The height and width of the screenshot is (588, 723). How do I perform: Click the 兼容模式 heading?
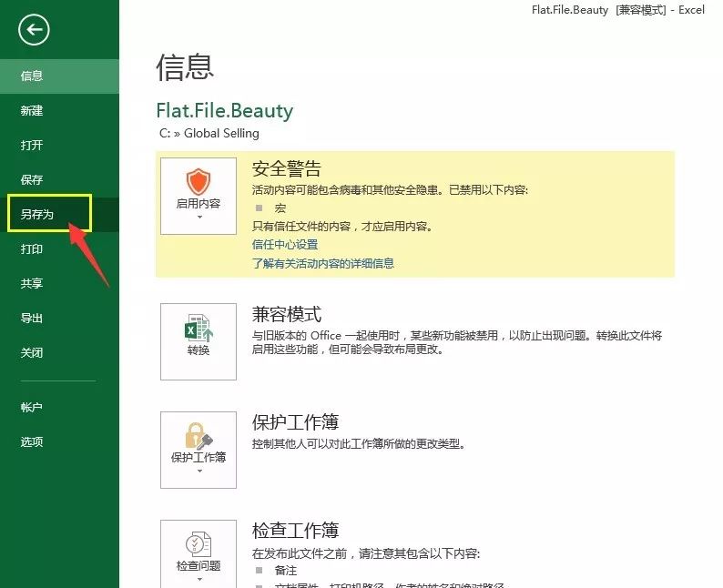[x=286, y=315]
